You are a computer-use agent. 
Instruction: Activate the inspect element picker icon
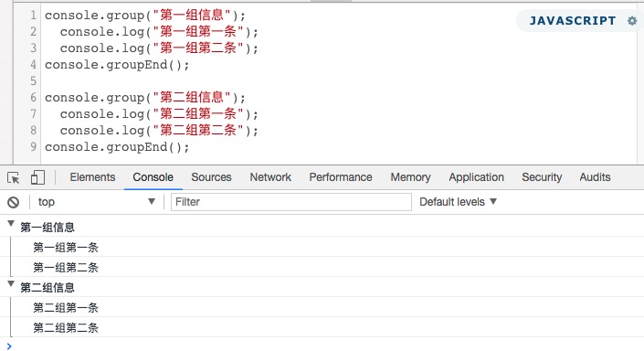(x=13, y=177)
